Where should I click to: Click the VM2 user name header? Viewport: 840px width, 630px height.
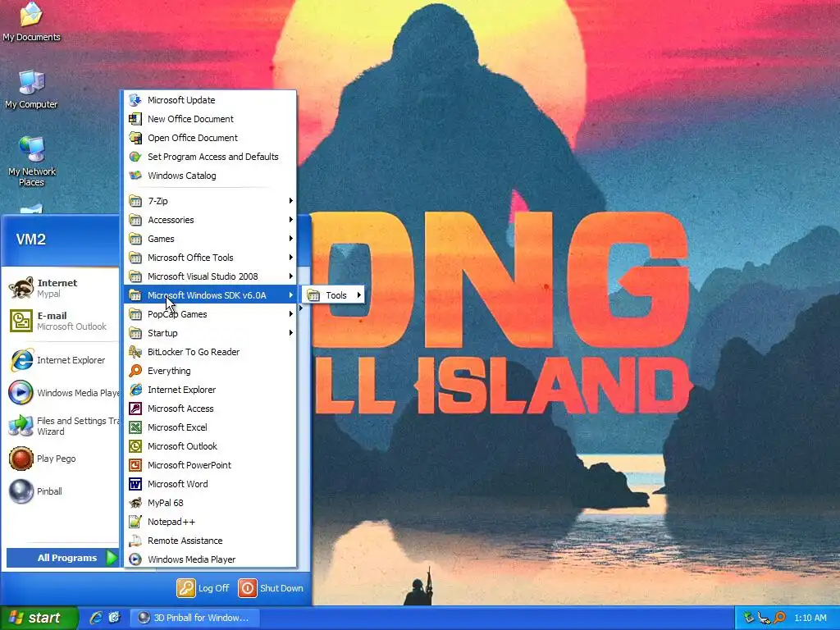pyautogui.click(x=31, y=239)
